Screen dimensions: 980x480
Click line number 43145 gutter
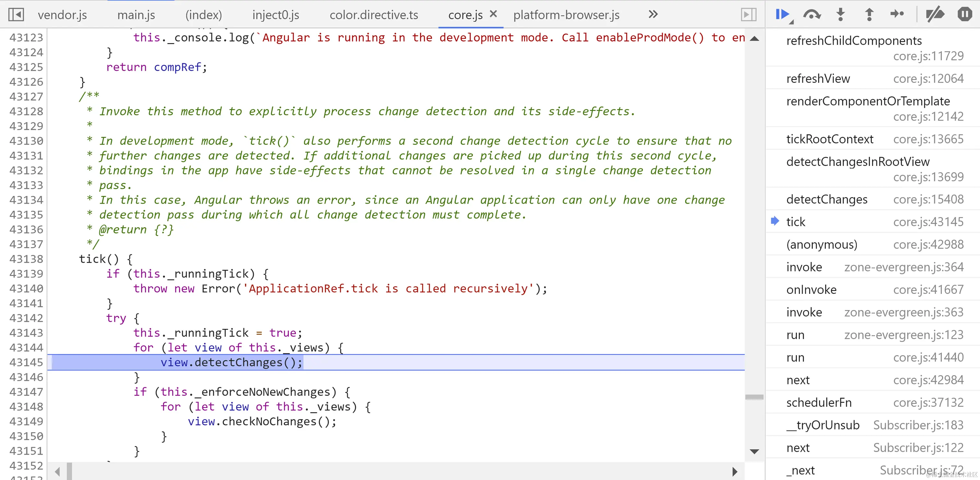[26, 362]
